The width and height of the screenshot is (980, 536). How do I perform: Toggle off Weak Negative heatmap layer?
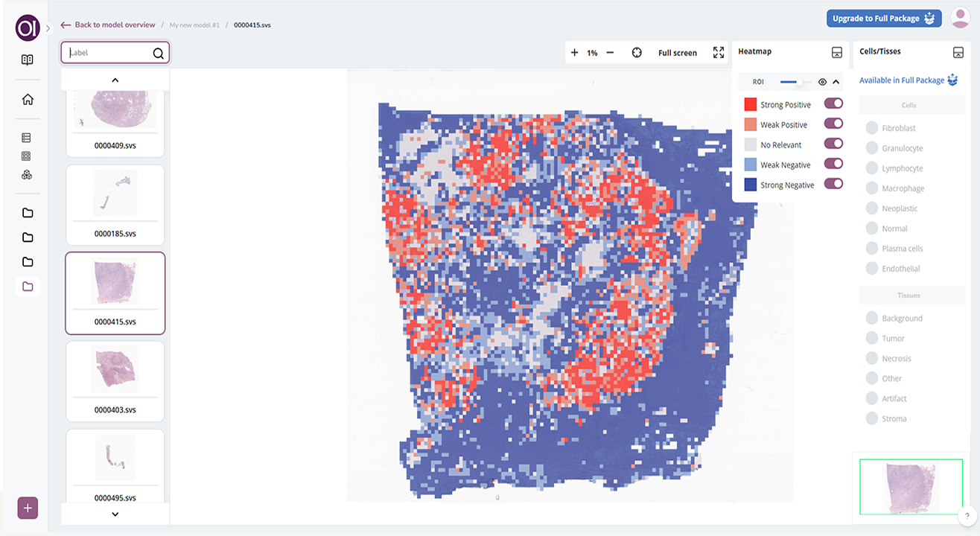[833, 165]
